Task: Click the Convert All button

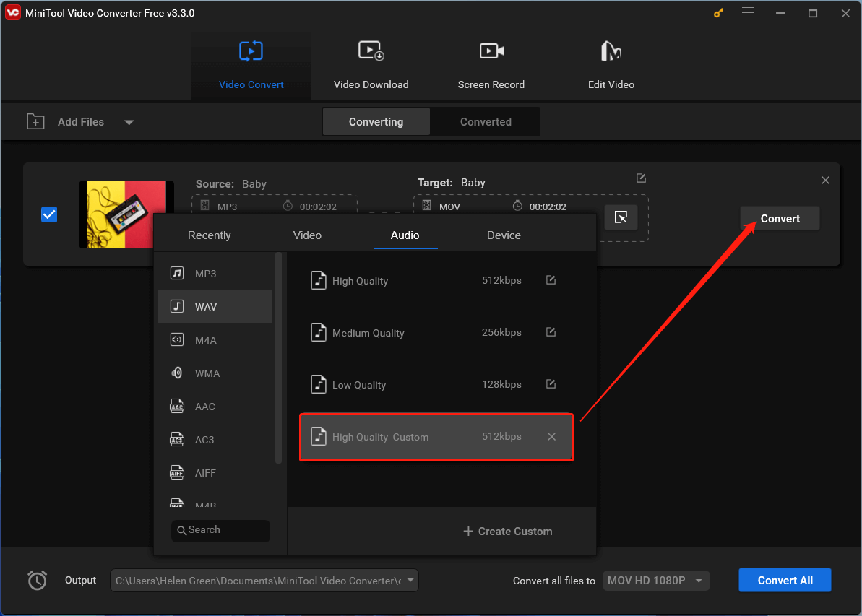Action: (x=785, y=581)
